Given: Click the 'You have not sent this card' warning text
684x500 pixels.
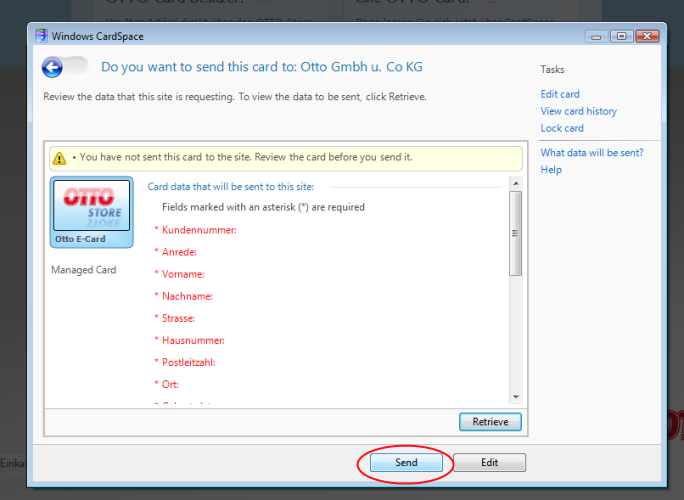Looking at the screenshot, I should tap(246, 157).
